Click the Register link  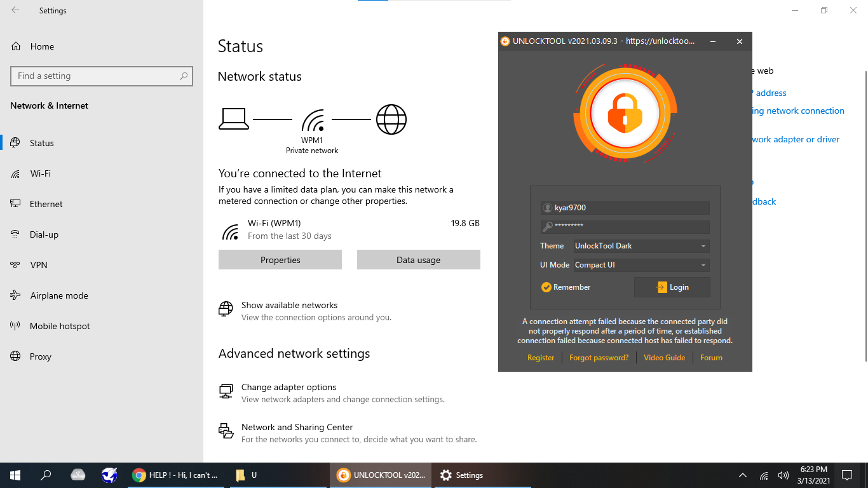[x=541, y=358]
